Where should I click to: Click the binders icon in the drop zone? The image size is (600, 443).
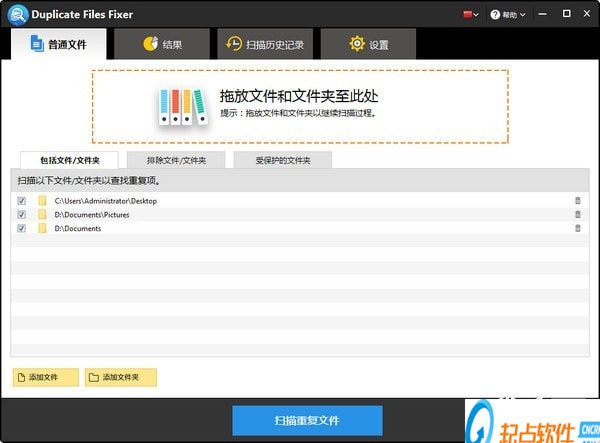183,107
